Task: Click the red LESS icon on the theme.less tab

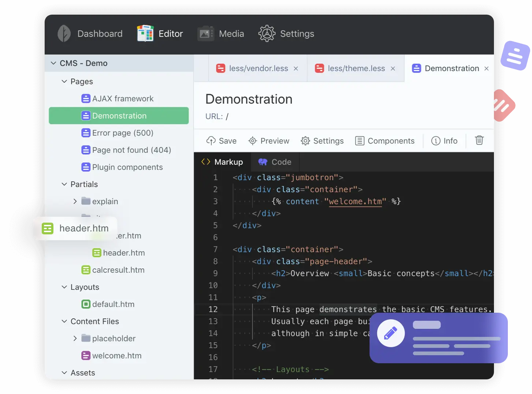Action: 320,68
